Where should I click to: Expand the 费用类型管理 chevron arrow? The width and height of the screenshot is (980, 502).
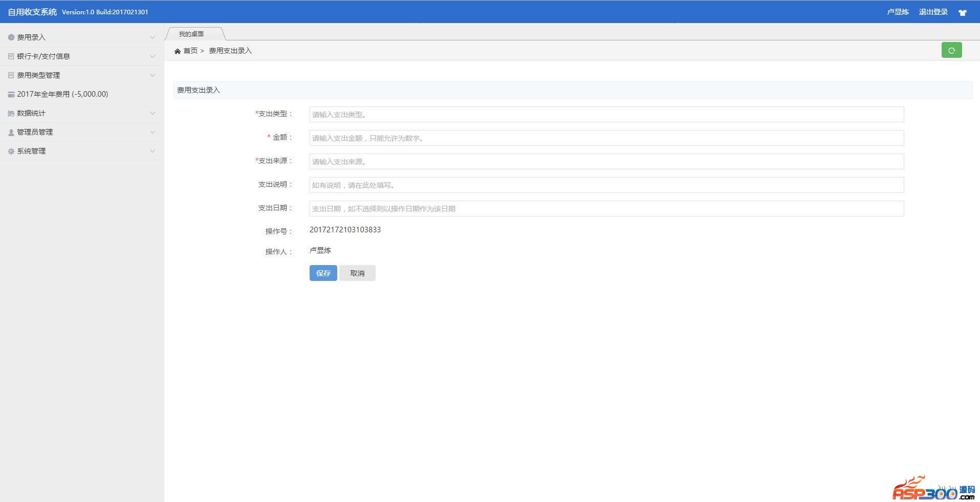coord(152,75)
